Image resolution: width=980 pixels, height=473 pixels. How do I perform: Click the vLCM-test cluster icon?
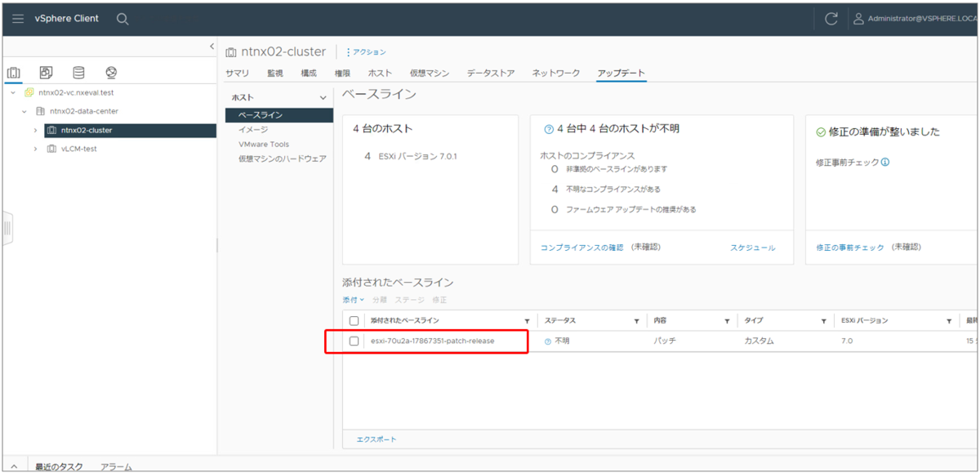[51, 149]
